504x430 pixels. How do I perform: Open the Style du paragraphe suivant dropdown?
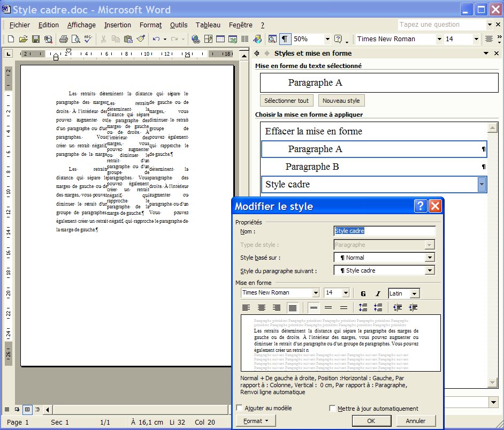pos(430,270)
